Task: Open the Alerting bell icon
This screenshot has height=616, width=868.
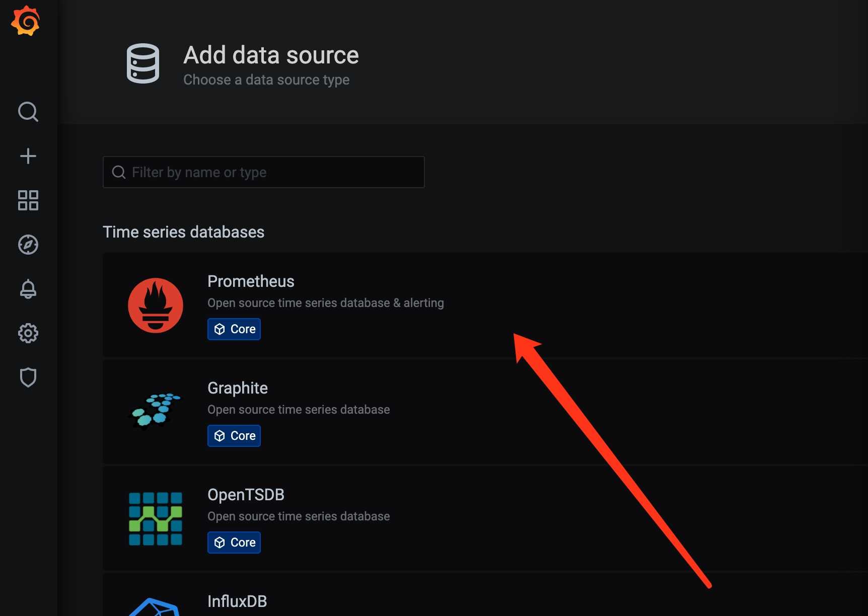Action: point(28,289)
